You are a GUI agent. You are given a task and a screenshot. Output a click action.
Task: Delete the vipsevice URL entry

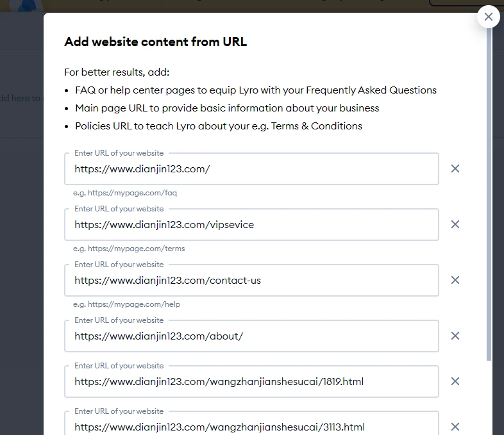pyautogui.click(x=455, y=224)
